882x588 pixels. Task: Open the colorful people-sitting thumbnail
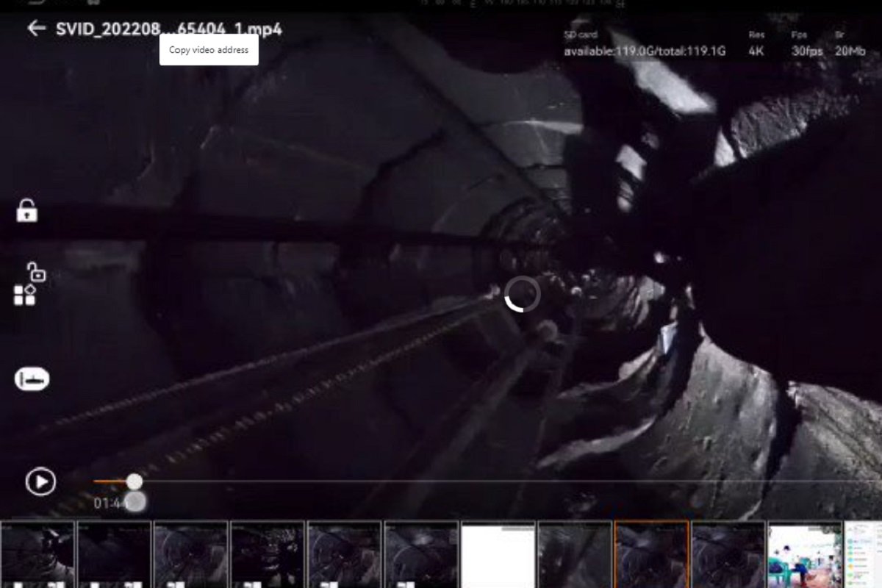(805, 554)
